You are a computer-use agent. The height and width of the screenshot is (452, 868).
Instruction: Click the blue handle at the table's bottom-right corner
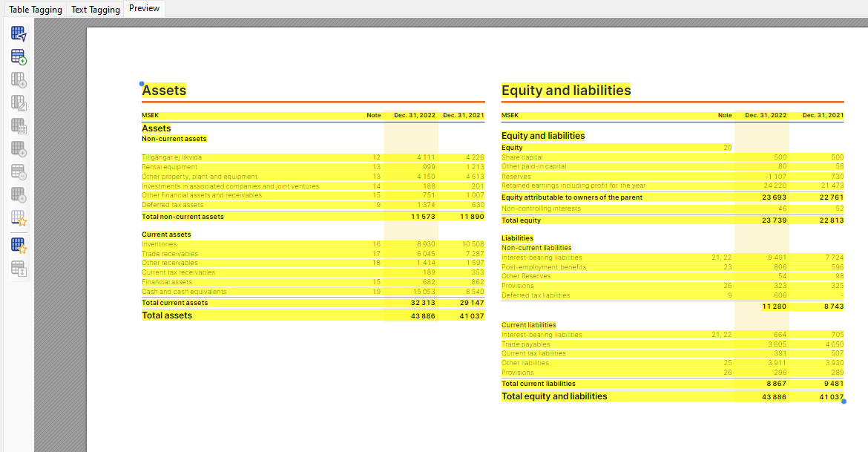click(844, 401)
